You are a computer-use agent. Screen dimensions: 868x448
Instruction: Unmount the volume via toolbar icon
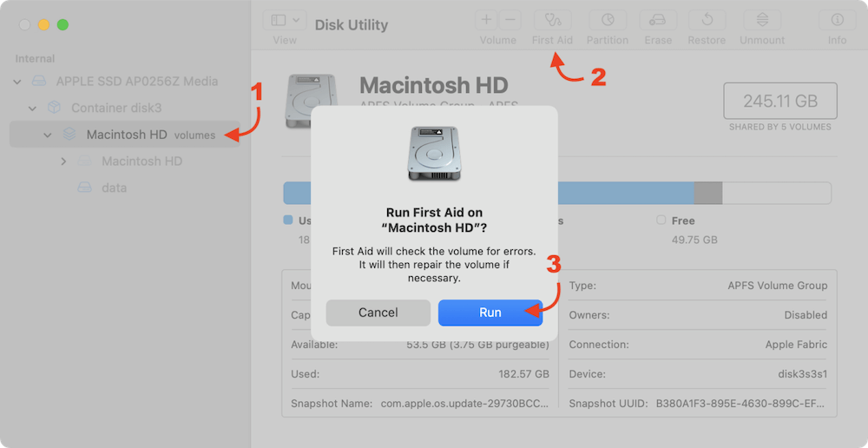(x=762, y=21)
